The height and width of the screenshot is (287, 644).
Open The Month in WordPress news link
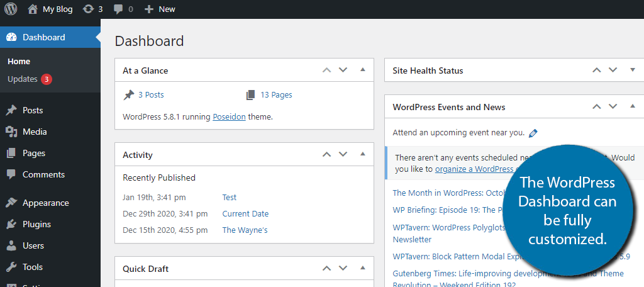(x=448, y=193)
